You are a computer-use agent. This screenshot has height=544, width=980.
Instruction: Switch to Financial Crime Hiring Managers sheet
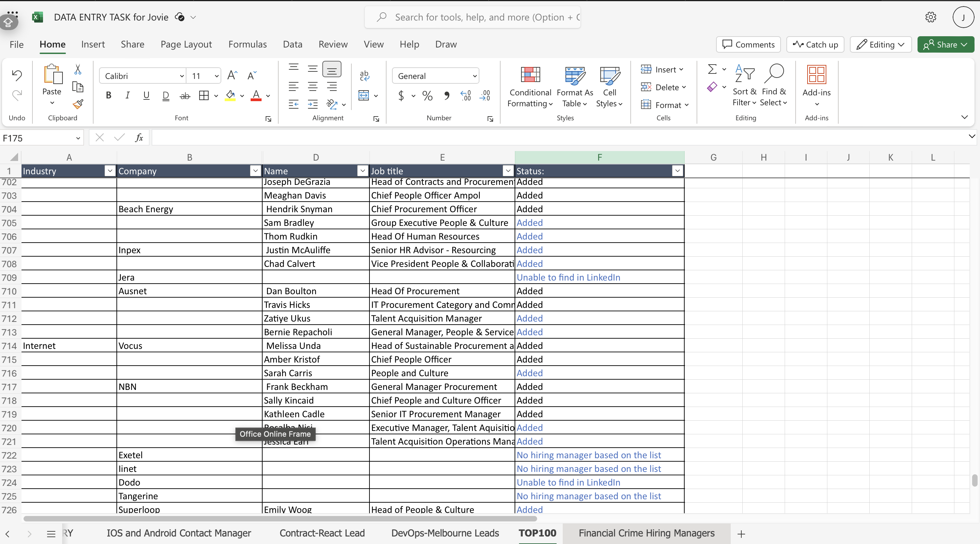pos(646,533)
